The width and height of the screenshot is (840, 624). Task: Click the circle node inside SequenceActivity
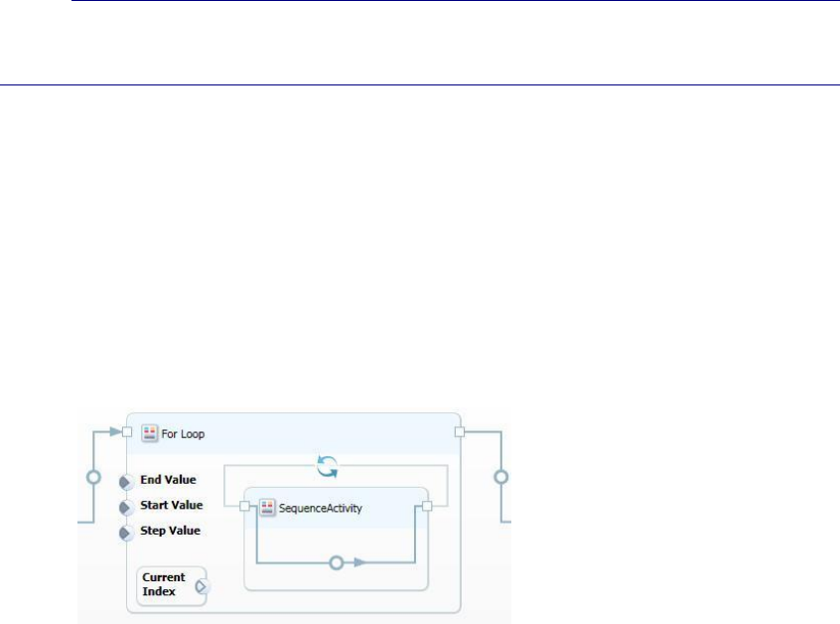click(337, 562)
